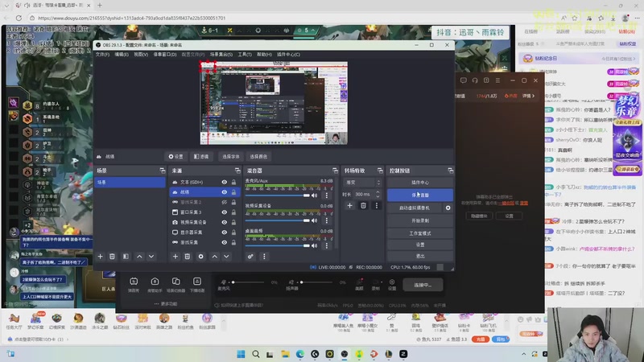
Task: Toggle lock on 窗口采集 3 source
Action: (233, 212)
